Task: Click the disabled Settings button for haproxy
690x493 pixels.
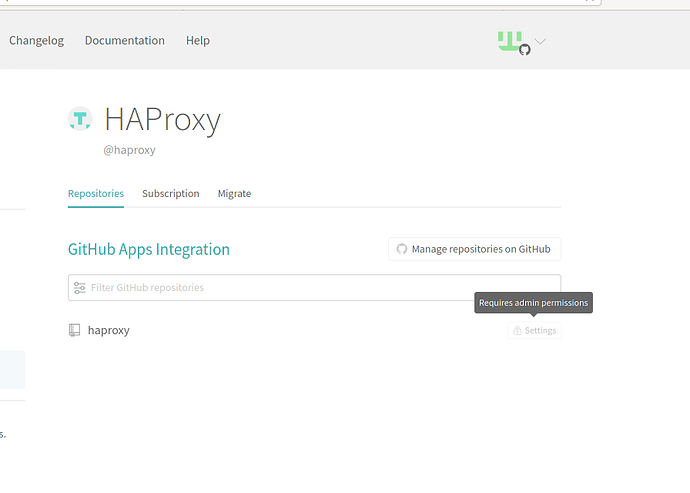Action: pyautogui.click(x=534, y=331)
